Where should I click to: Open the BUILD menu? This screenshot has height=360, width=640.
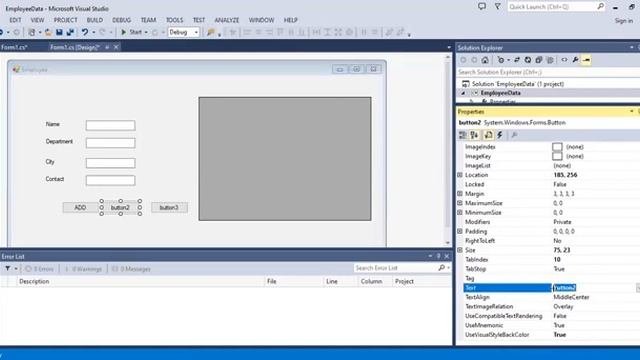95,20
